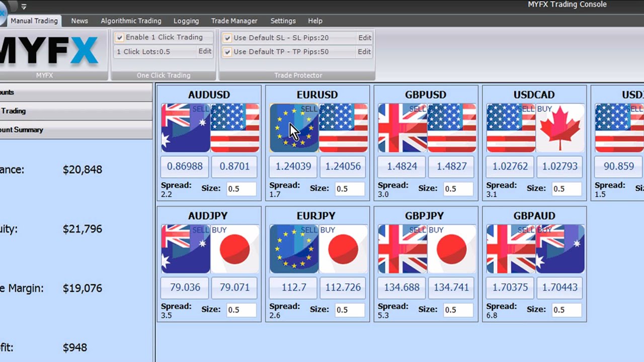Click GBPAUD buy price 1.70443

coord(560,288)
